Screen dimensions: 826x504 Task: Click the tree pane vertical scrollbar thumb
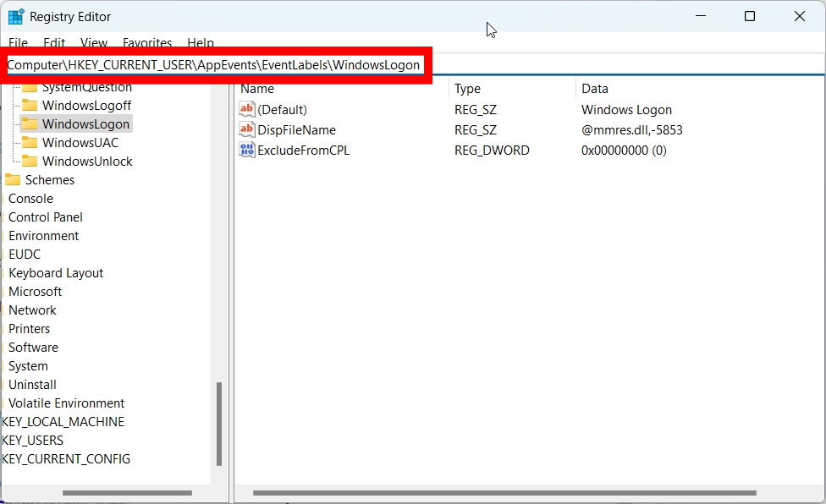(x=219, y=424)
